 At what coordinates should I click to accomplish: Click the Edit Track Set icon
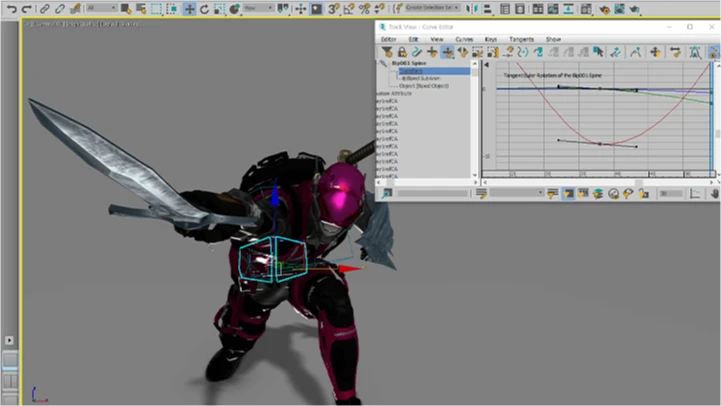pos(481,194)
